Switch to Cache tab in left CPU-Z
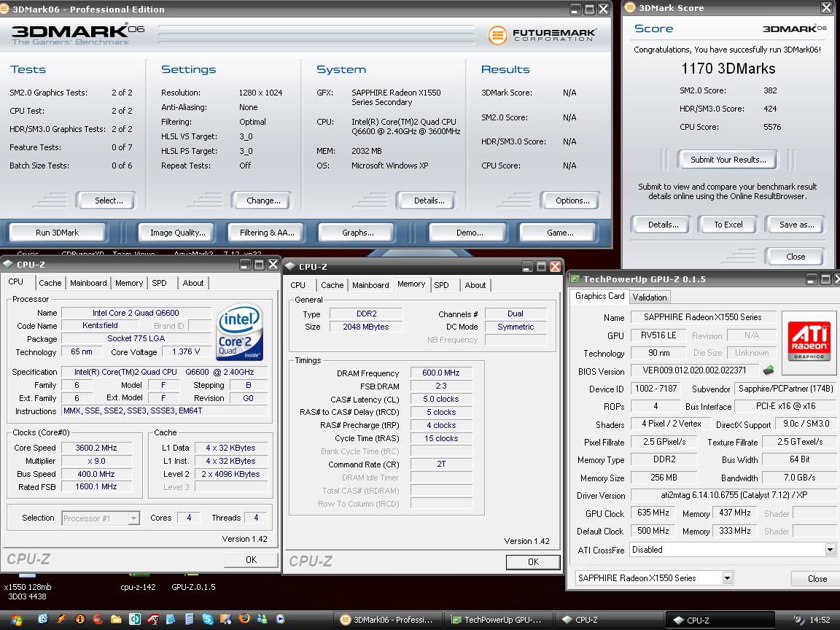The width and height of the screenshot is (840, 630). (x=50, y=283)
